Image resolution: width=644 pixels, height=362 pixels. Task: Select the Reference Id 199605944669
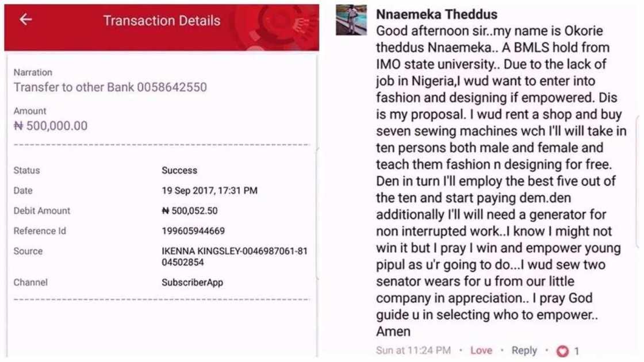pyautogui.click(x=193, y=231)
